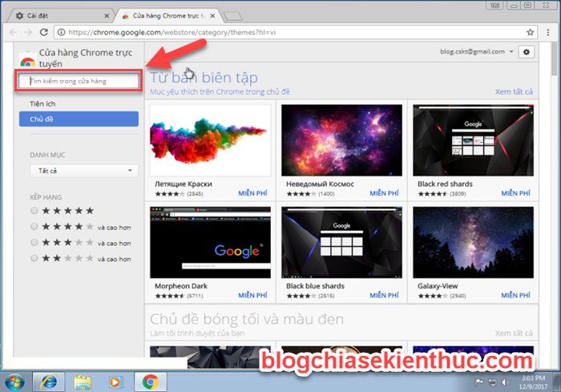This screenshot has width=561, height=392.
Task: Bookmark this page with the star icon
Action: (531, 32)
